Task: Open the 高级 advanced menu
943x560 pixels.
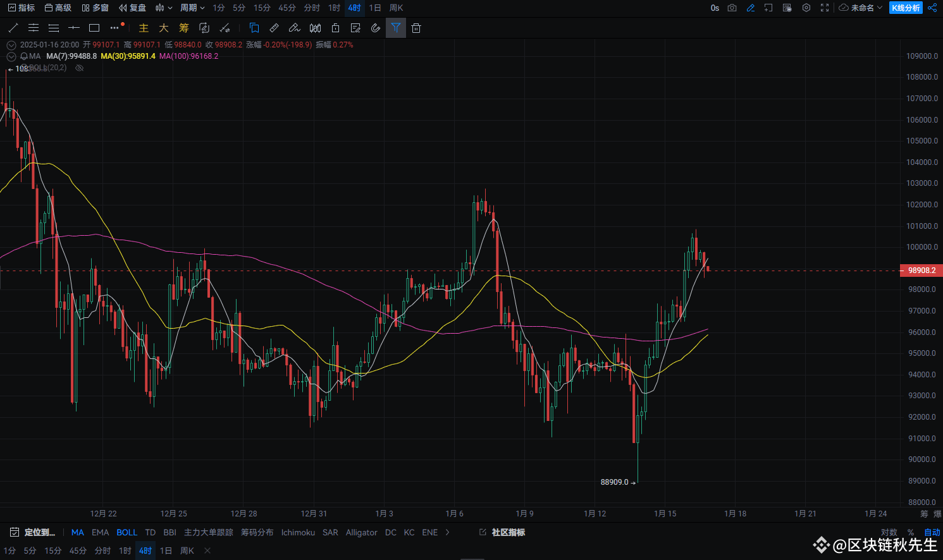Action: click(58, 8)
